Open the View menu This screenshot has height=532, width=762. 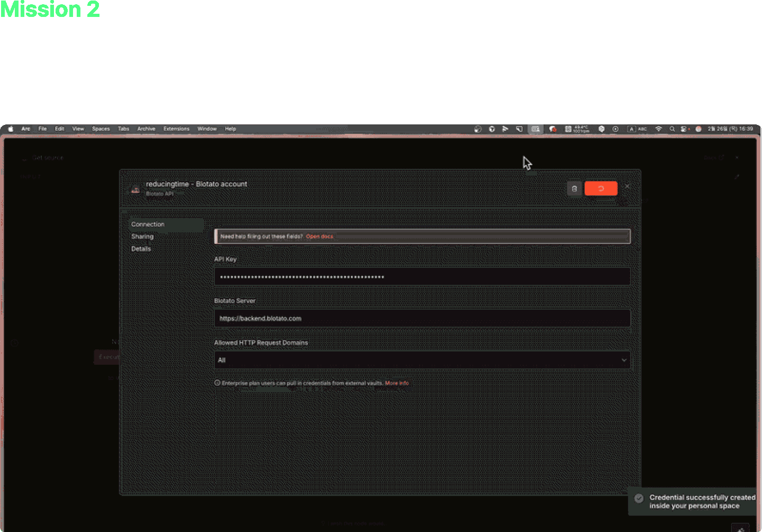78,129
